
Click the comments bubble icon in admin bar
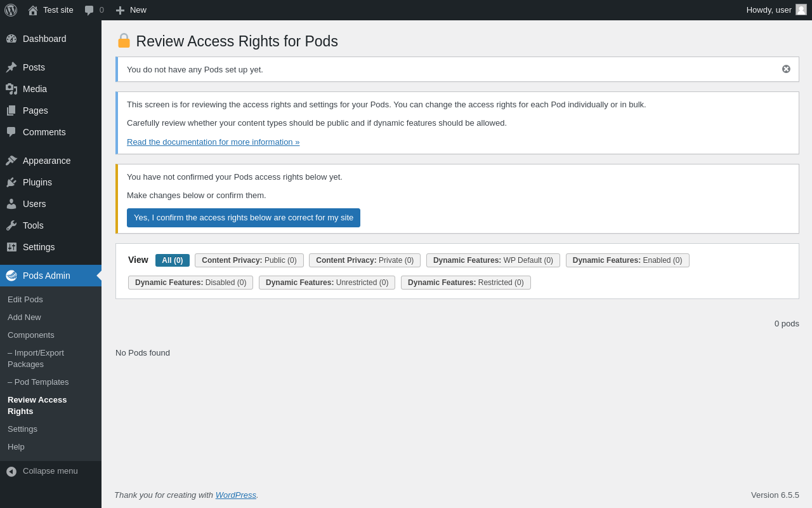(89, 10)
